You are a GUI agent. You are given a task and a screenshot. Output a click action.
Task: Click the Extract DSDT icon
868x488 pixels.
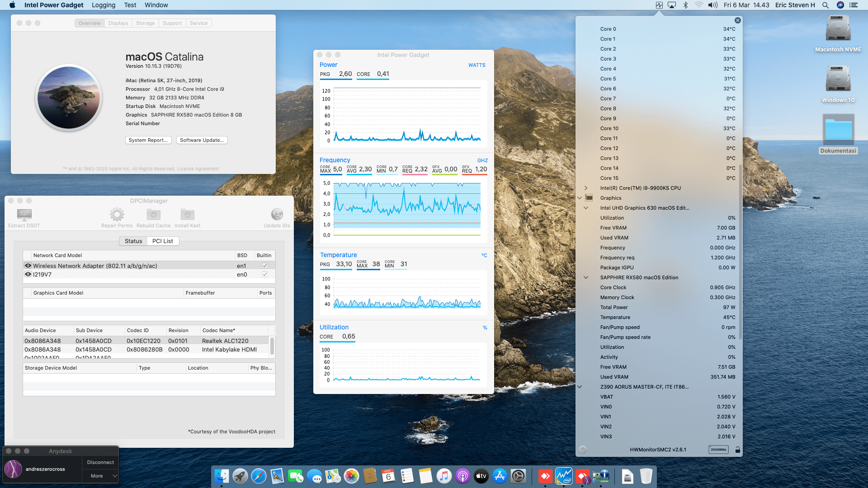pos(24,215)
